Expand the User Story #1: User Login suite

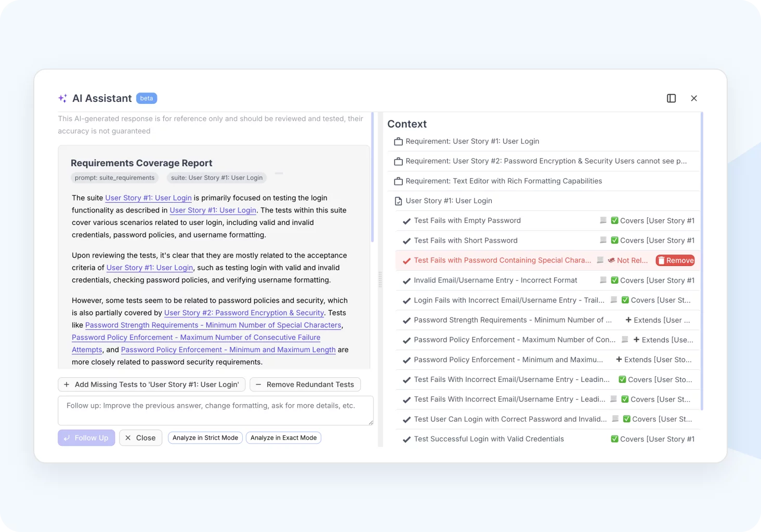(x=449, y=201)
